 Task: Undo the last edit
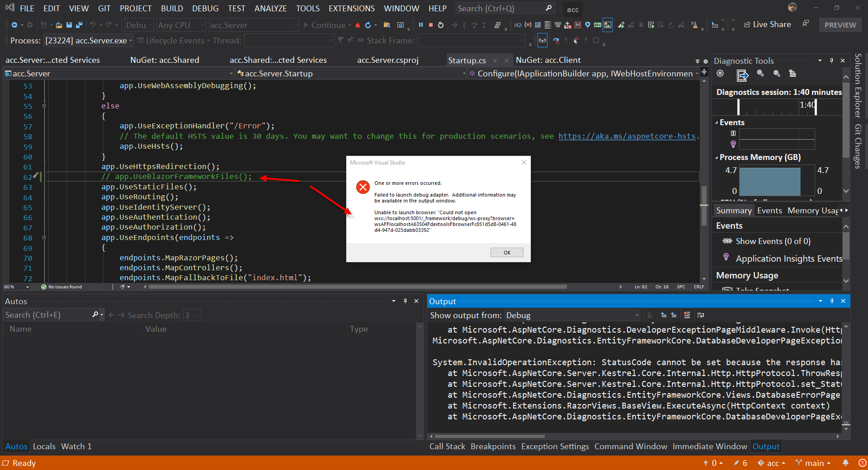(x=93, y=25)
